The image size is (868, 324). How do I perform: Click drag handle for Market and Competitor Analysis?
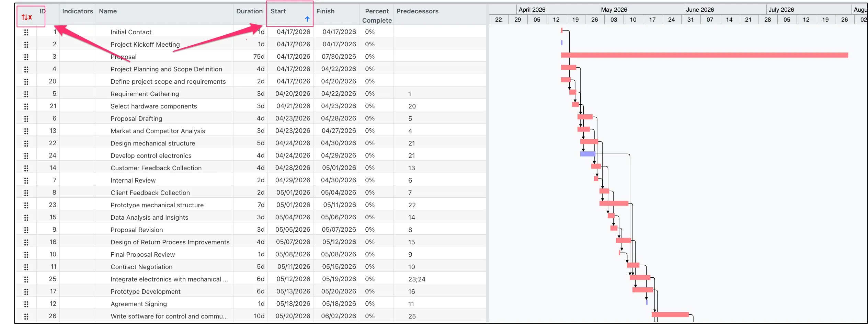tap(26, 131)
